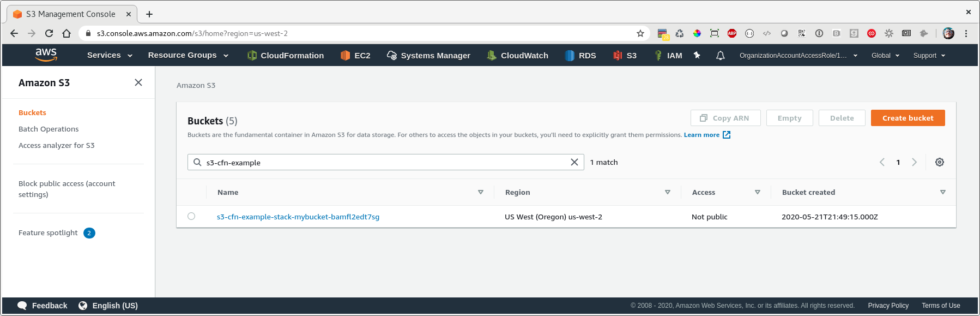
Task: Clear the bucket search field
Action: click(574, 162)
